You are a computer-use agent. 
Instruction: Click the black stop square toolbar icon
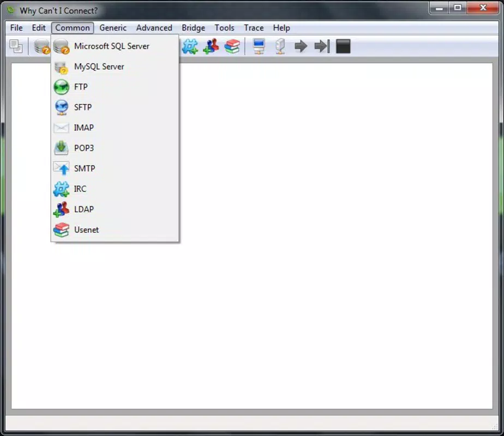pos(343,46)
